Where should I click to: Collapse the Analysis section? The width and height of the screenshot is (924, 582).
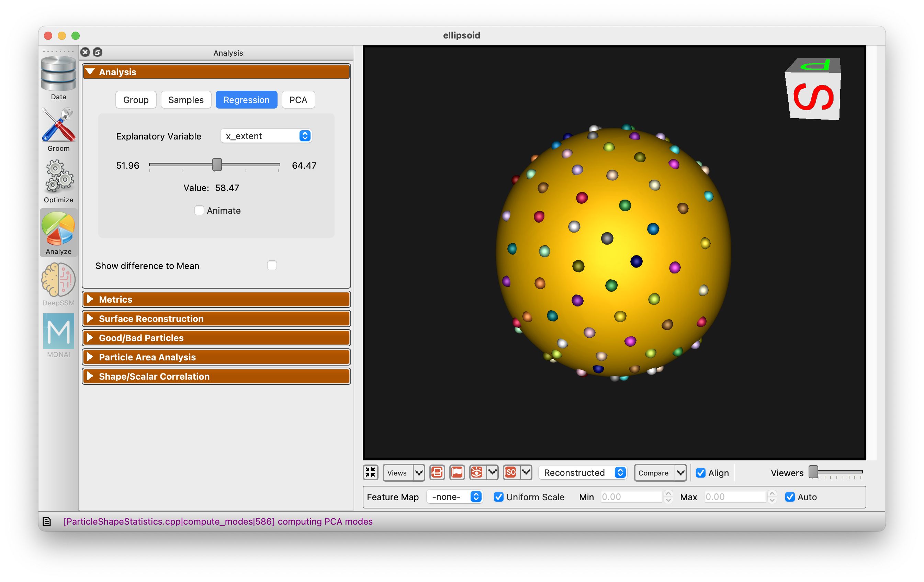(216, 72)
